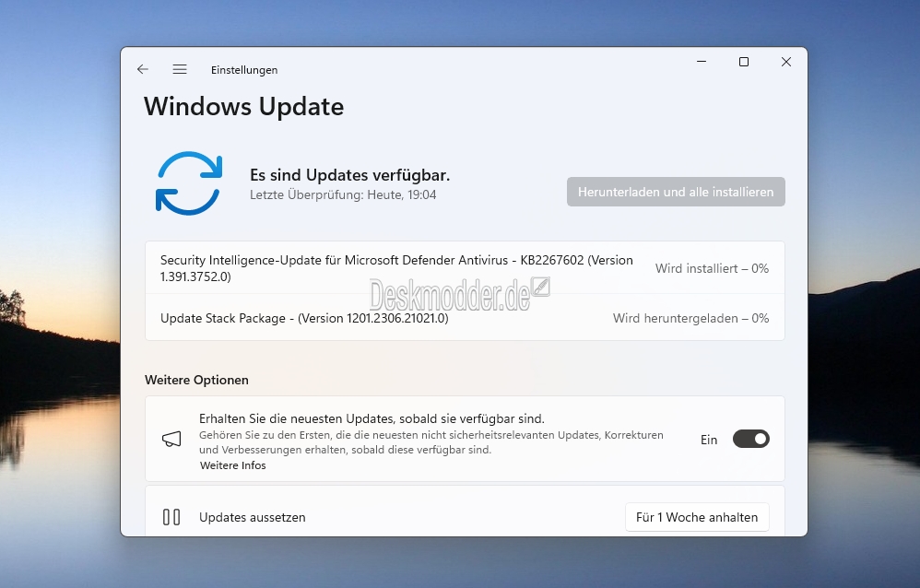Click the 'Letzte Überprüfung: Heute, 19:04' text
This screenshot has height=588, width=920.
click(343, 194)
